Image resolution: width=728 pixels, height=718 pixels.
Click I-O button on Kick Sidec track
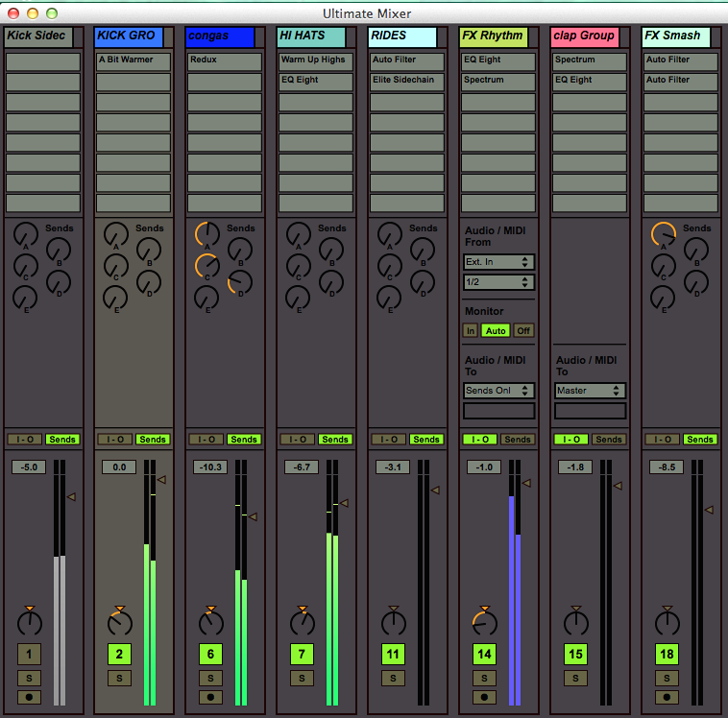point(24,440)
